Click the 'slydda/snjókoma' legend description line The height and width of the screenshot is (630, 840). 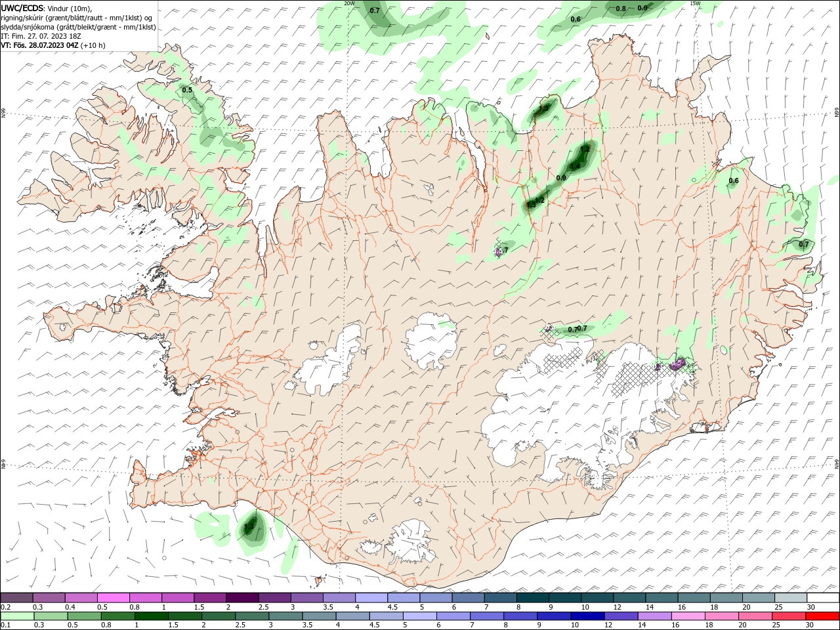[x=78, y=27]
